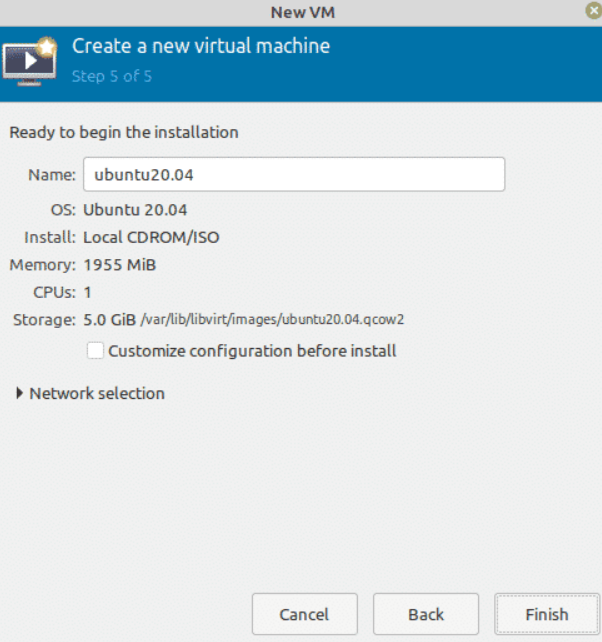Click the Storage size 5.0 GiB

pyautogui.click(x=109, y=320)
